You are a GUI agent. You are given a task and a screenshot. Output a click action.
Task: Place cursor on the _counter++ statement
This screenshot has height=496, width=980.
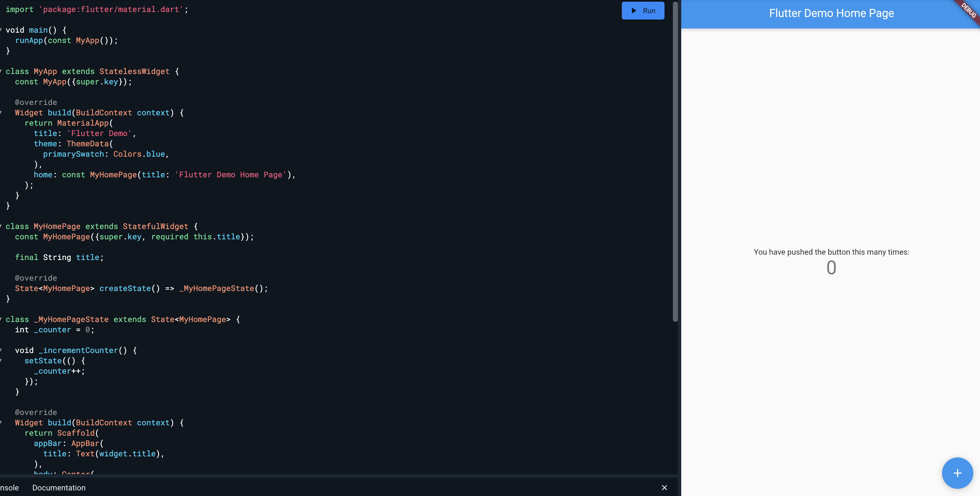59,371
